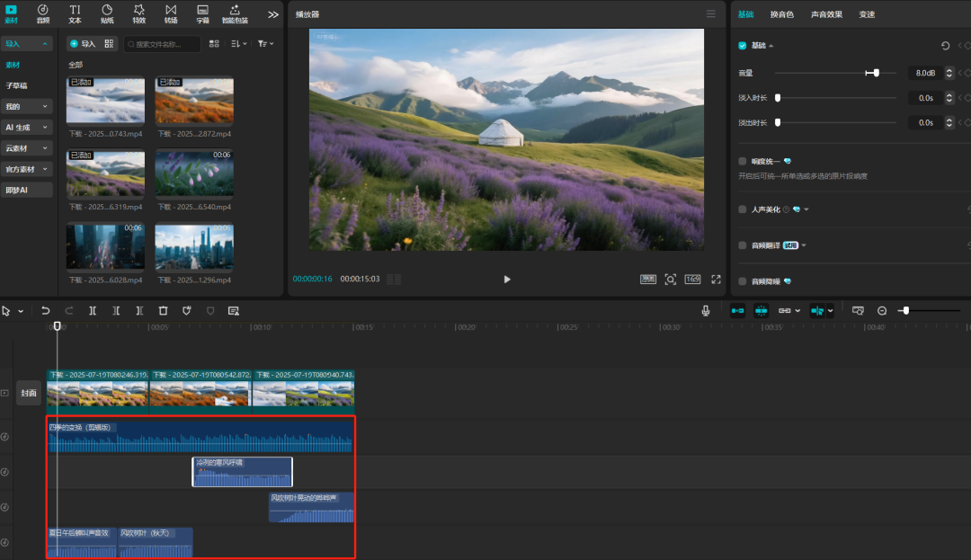Viewport: 971px width, 560px height.
Task: Expand the 我的 sidebar section
Action: pos(27,106)
